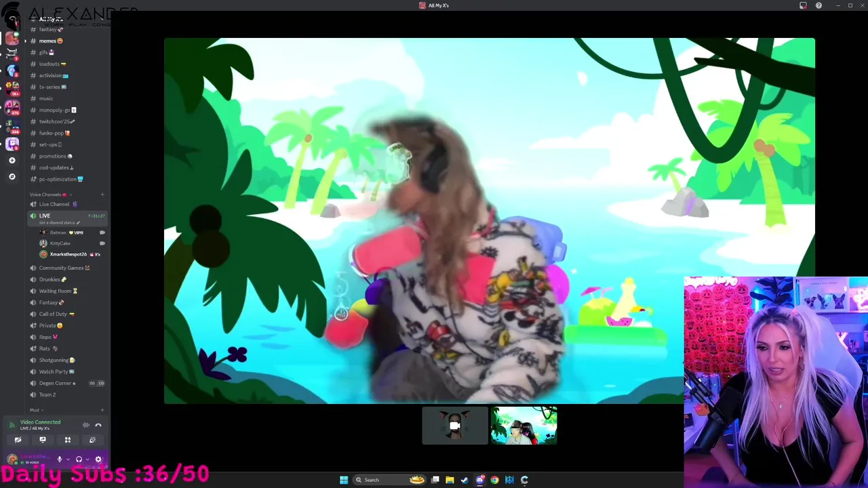This screenshot has height=488, width=868.
Task: Join the Drunkies voice channel
Action: (66, 279)
